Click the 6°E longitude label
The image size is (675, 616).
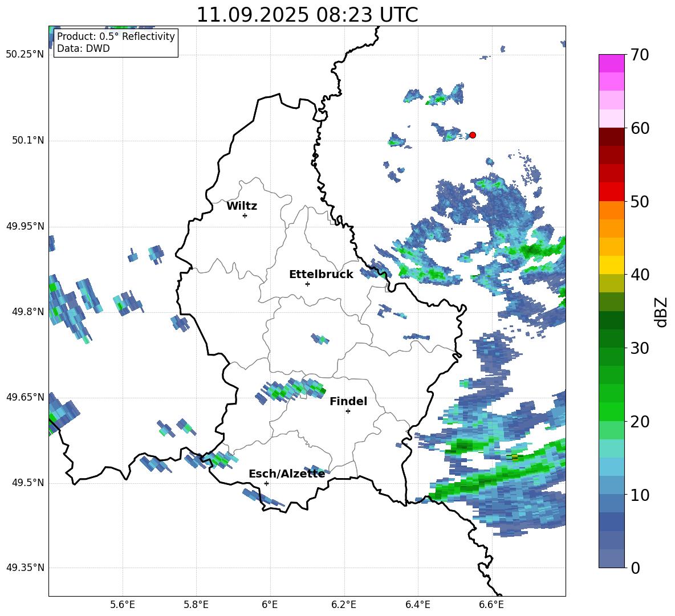[270, 605]
